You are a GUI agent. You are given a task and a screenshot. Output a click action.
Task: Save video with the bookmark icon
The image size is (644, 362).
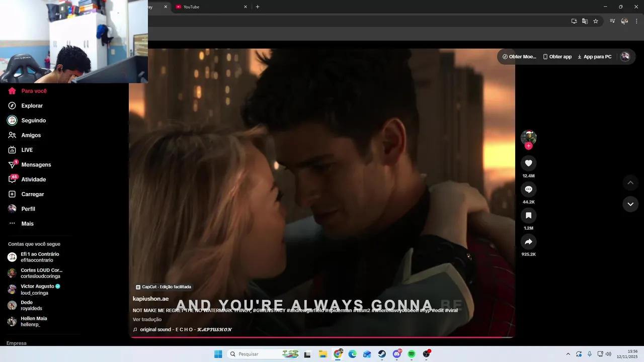click(x=528, y=216)
